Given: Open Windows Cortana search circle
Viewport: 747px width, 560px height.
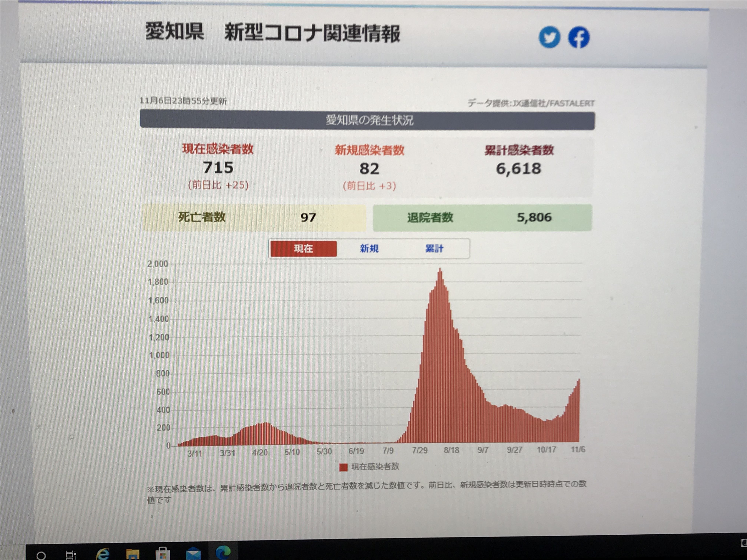Looking at the screenshot, I should [41, 555].
